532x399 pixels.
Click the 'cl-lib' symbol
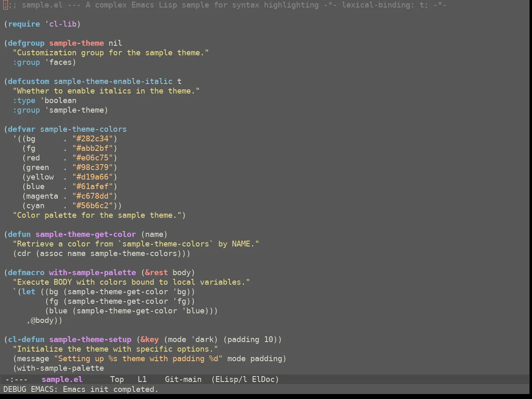[62, 24]
